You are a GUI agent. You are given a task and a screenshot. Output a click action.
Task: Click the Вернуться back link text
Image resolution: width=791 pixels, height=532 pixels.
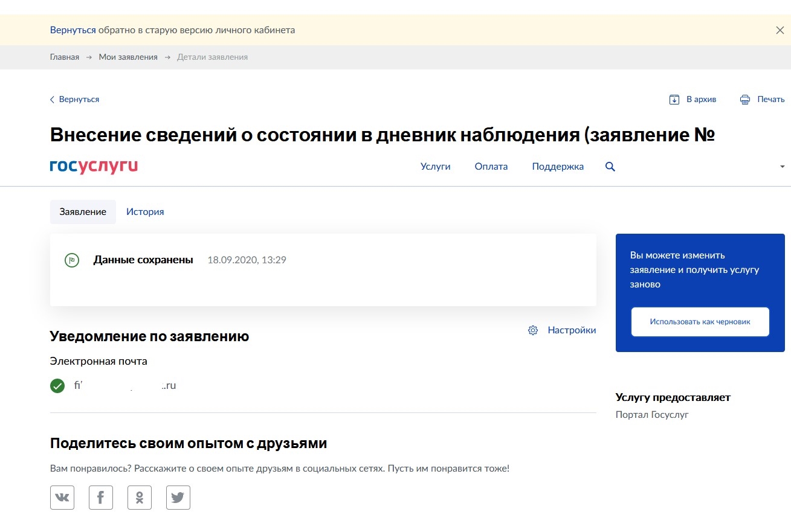pos(79,100)
